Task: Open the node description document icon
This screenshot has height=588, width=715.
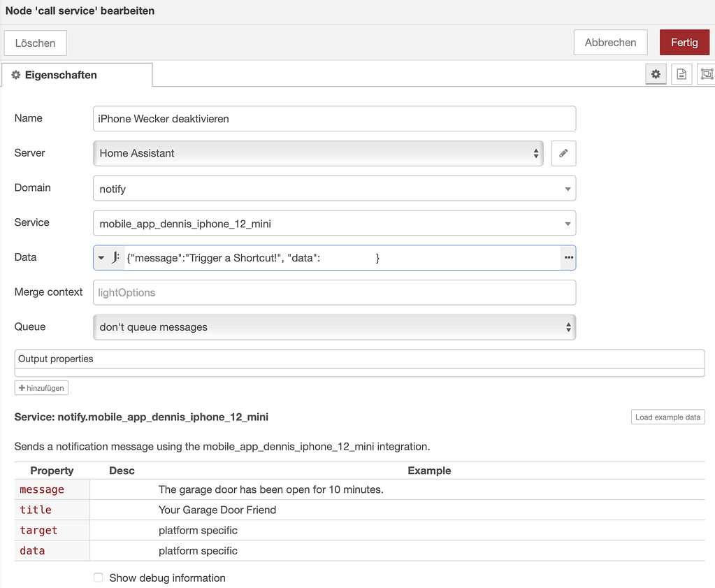Action: 681,73
